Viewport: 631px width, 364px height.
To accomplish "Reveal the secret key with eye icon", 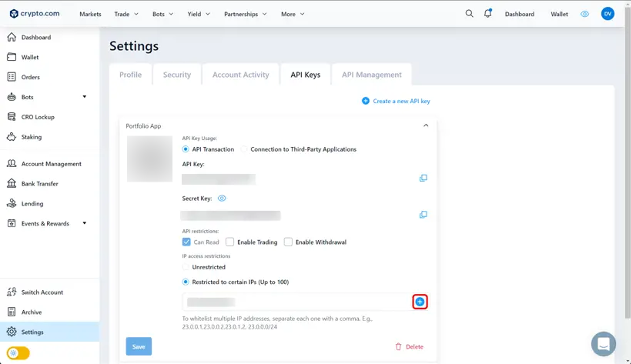I will 222,198.
